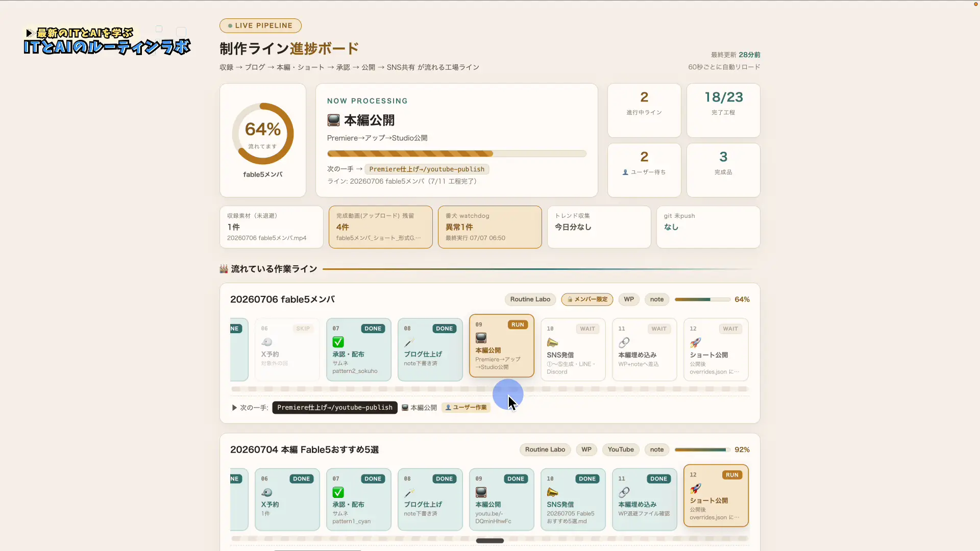
Task: Click the WP tag on fable5メンバ line
Action: (x=629, y=299)
